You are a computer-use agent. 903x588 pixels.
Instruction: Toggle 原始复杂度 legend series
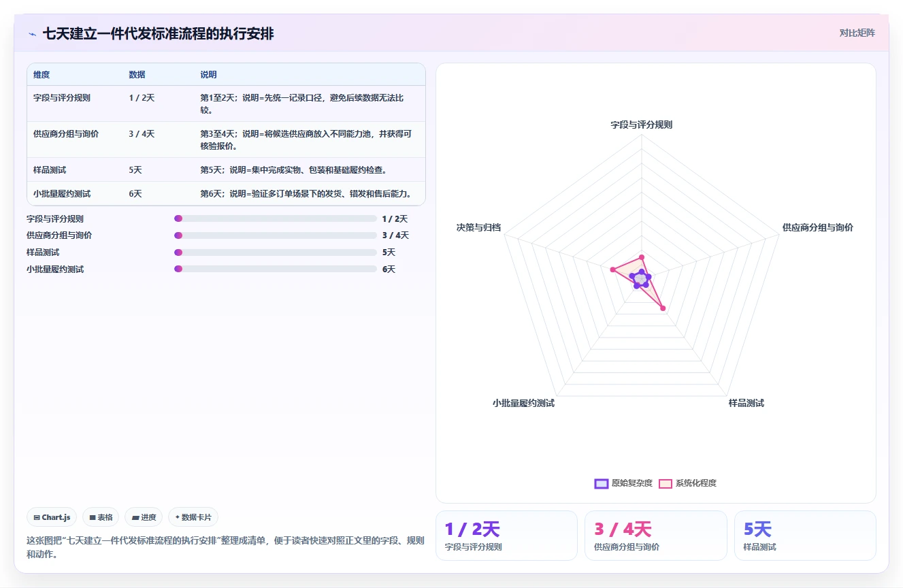coord(623,483)
